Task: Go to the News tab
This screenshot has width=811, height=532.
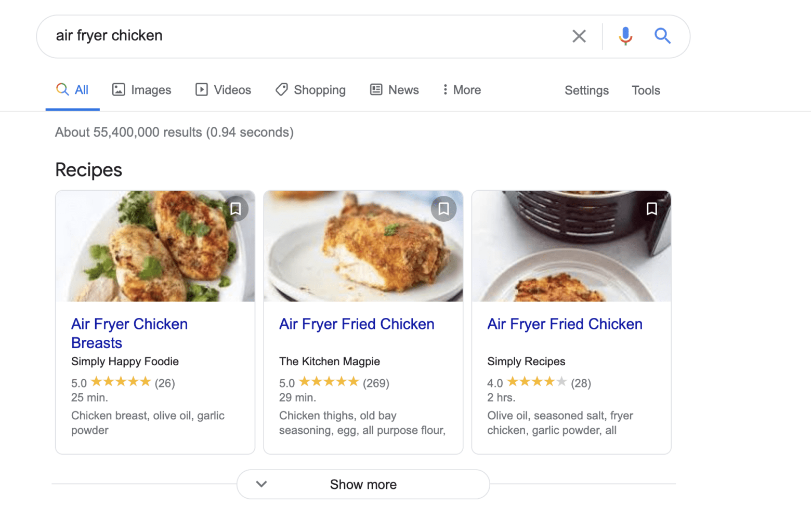Action: tap(394, 90)
